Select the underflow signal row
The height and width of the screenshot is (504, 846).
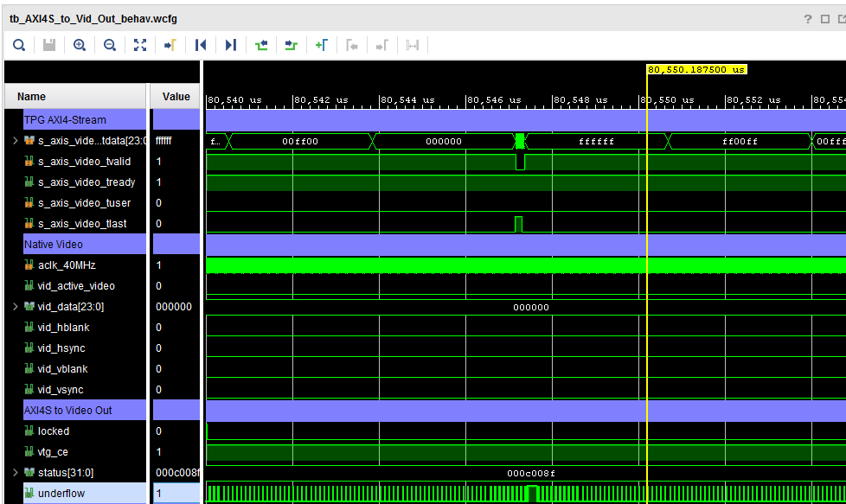pos(78,493)
